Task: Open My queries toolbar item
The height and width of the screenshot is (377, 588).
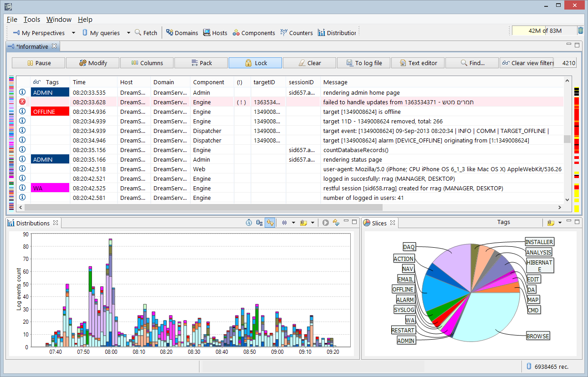Action: 101,33
